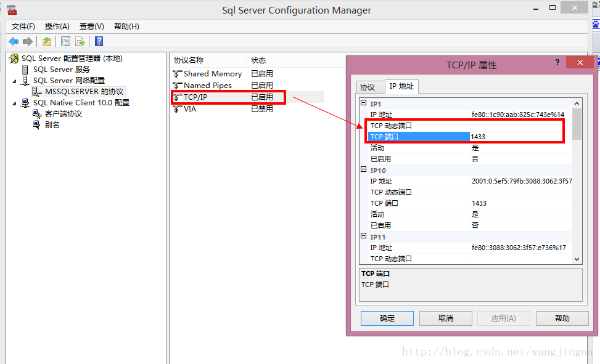Viewport: 600px width, 364px height.
Task: Click the Shared Memory 已启用 status cell
Action: pyautogui.click(x=262, y=74)
